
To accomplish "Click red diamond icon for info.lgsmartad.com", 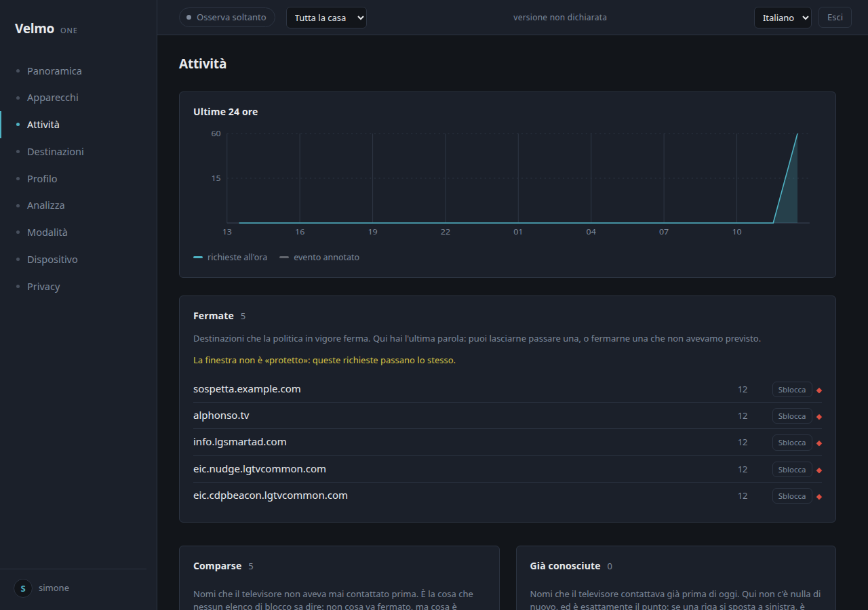I will [x=819, y=443].
